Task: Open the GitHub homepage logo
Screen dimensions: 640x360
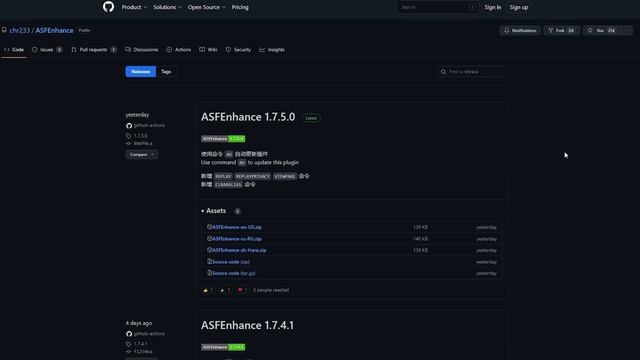Action: tap(108, 7)
